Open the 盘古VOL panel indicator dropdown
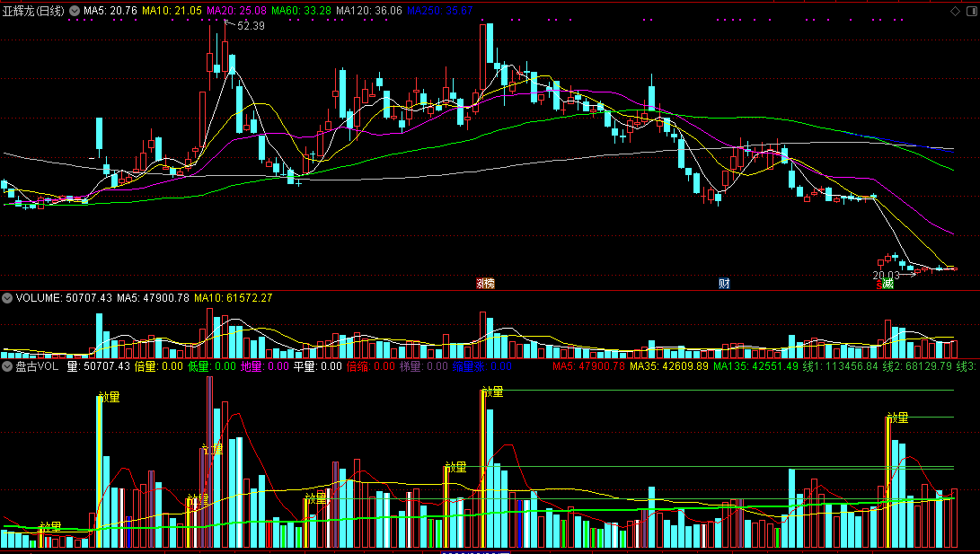This screenshot has width=980, height=554. [7, 366]
